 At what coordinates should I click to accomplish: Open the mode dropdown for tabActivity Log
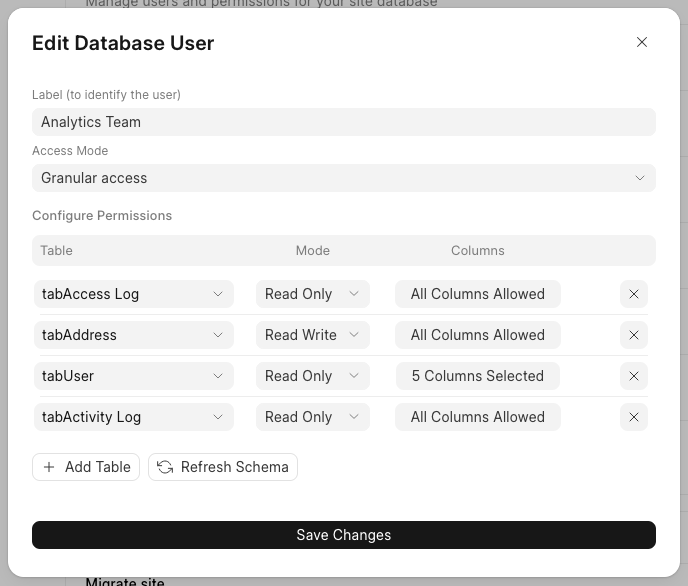312,417
